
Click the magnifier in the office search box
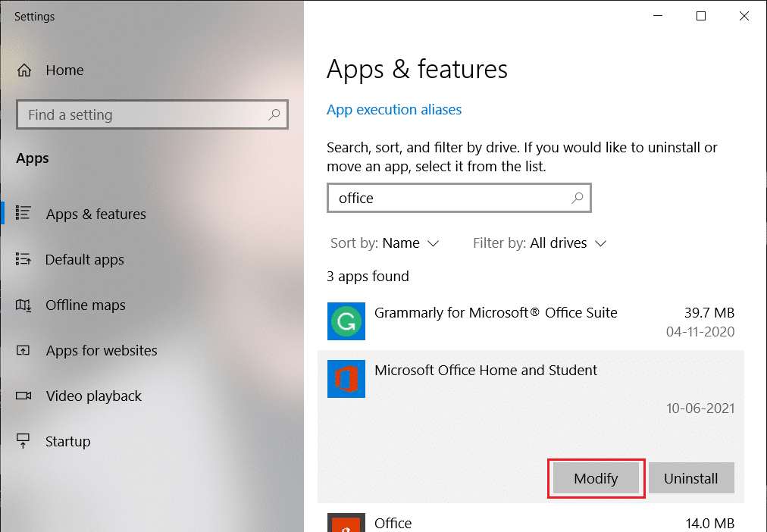point(578,197)
